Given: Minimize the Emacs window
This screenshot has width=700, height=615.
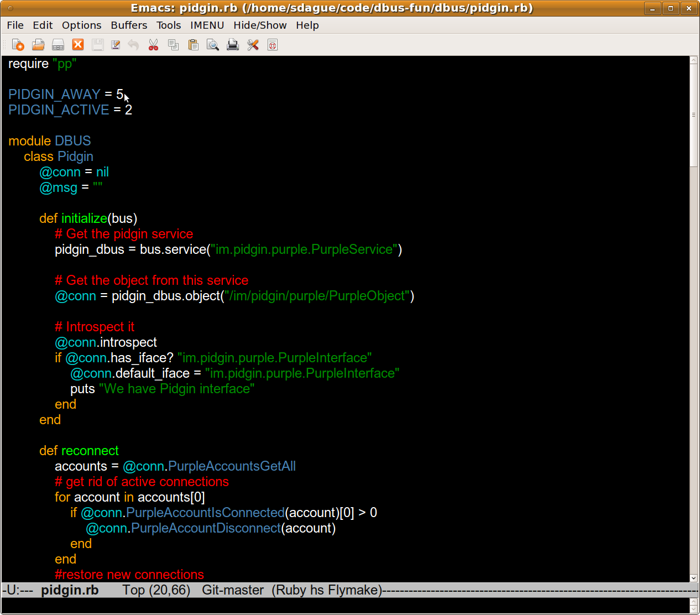Looking at the screenshot, I should point(652,8).
